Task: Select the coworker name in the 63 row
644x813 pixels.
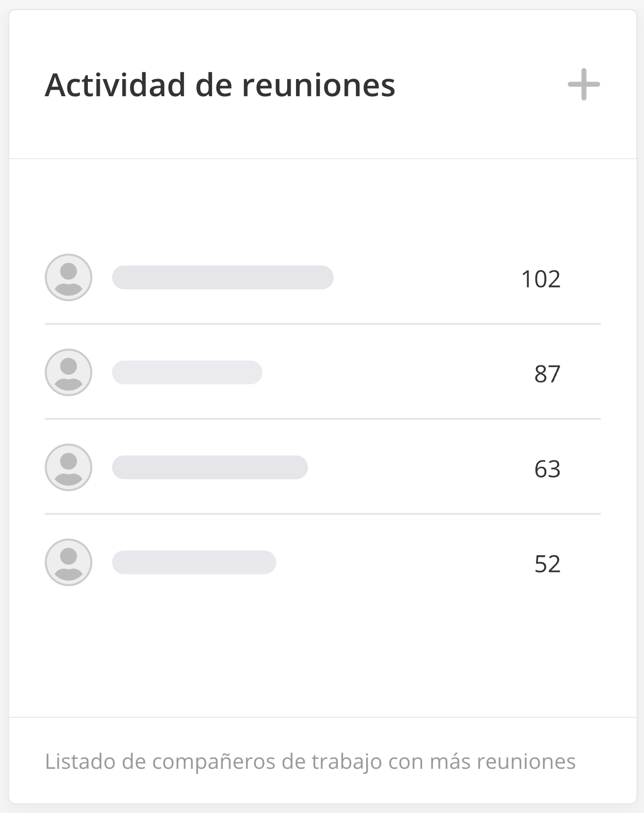Action: coord(210,467)
